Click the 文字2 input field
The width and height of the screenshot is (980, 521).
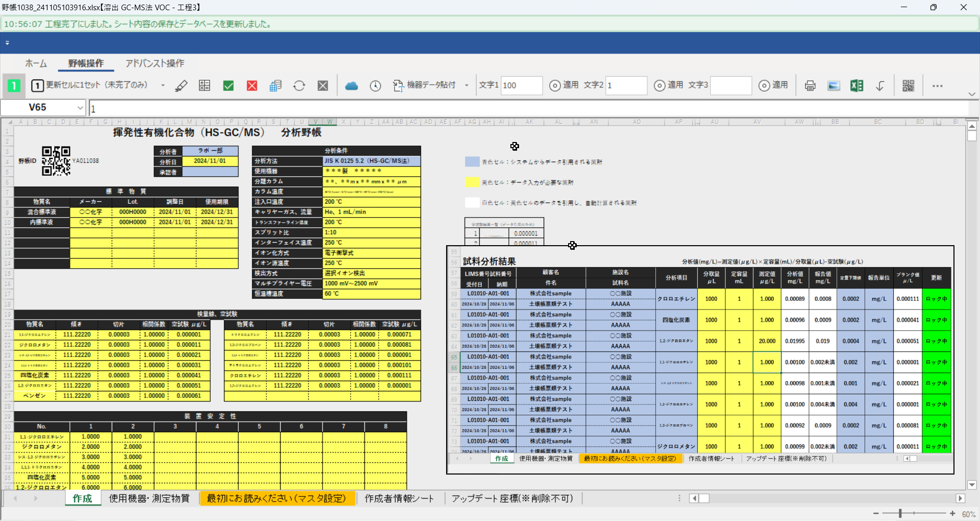[626, 85]
